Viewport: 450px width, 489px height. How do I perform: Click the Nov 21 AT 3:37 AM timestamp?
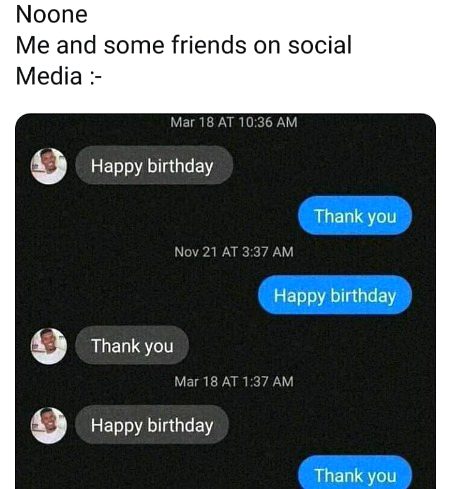tap(234, 252)
